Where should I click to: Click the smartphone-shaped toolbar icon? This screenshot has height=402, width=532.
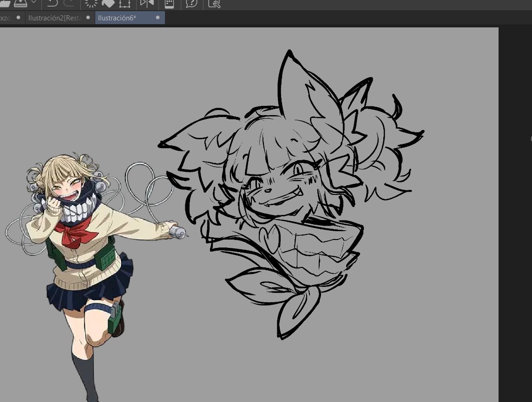169,4
